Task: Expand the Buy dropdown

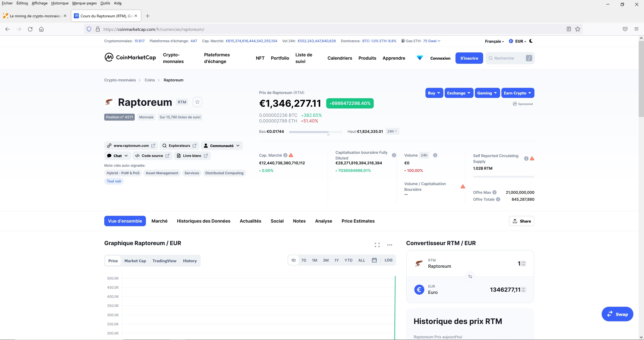Action: coord(434,93)
